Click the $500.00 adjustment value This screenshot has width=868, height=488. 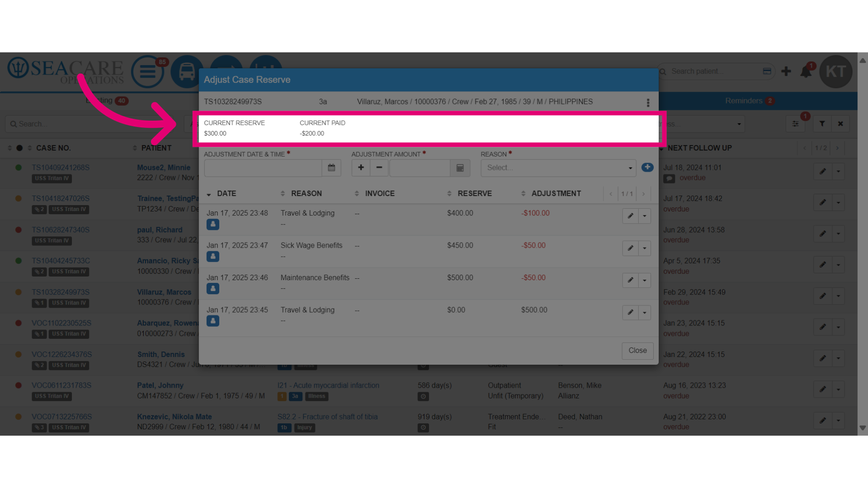[x=534, y=310]
